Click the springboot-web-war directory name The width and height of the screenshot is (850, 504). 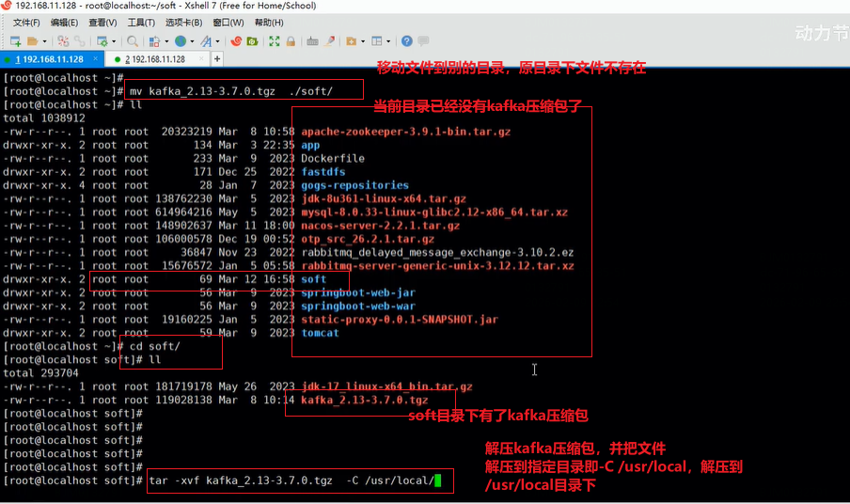(x=358, y=307)
